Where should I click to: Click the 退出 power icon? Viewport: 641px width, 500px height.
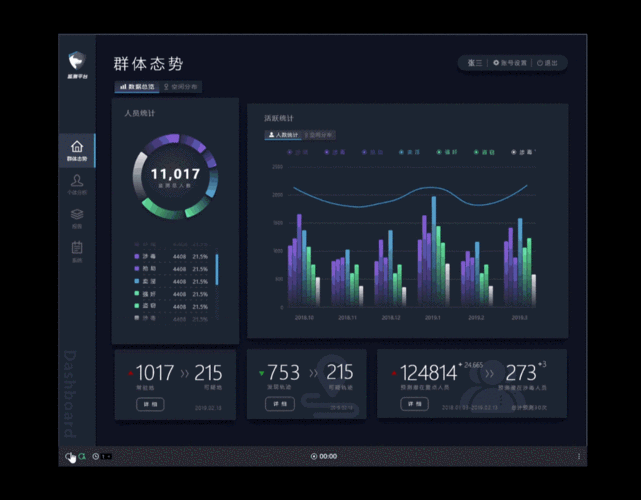540,63
